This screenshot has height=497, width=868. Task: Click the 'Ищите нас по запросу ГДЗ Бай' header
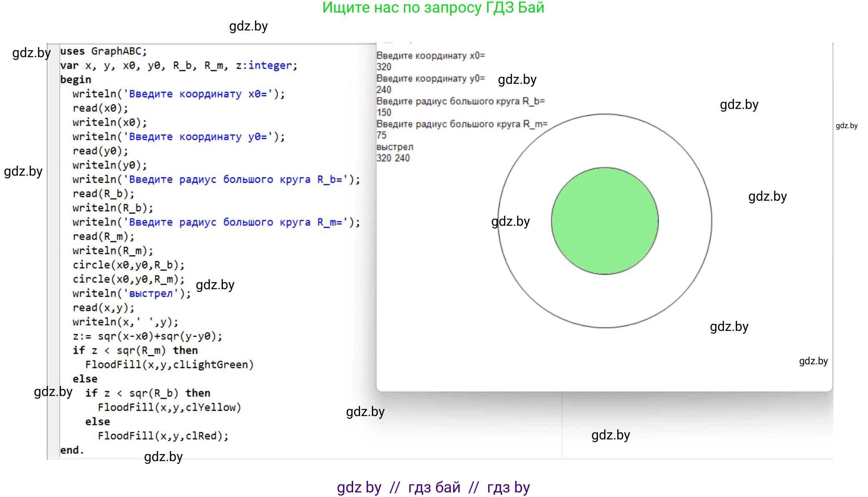[x=433, y=8]
